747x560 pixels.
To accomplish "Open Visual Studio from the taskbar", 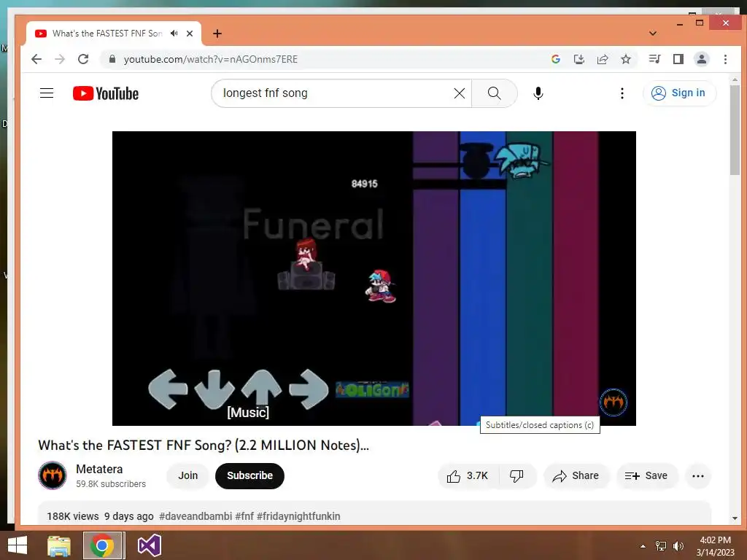I will tap(149, 545).
